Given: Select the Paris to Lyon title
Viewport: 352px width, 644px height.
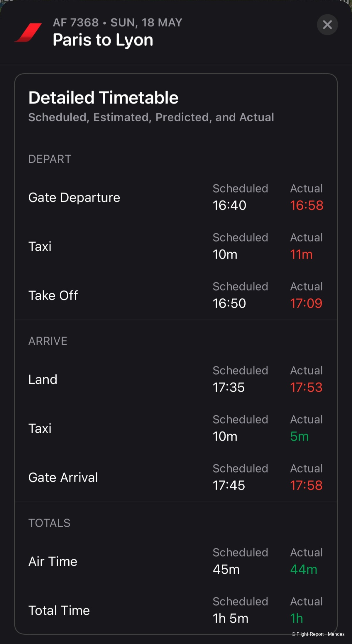Looking at the screenshot, I should pos(103,40).
